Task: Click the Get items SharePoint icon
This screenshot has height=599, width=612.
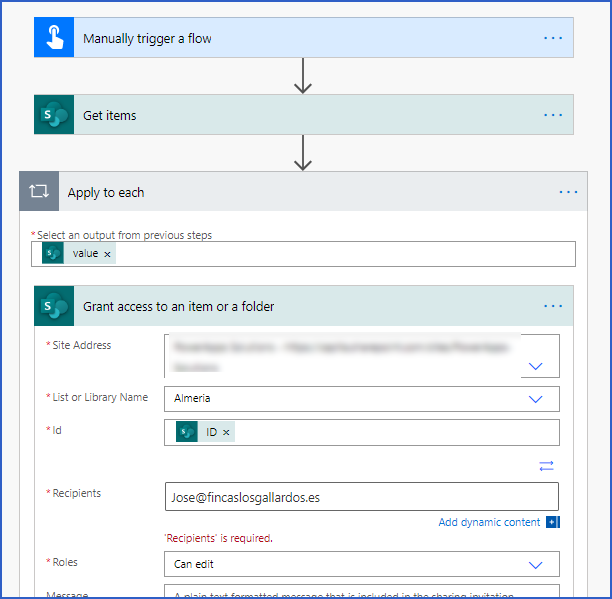Action: (x=54, y=115)
